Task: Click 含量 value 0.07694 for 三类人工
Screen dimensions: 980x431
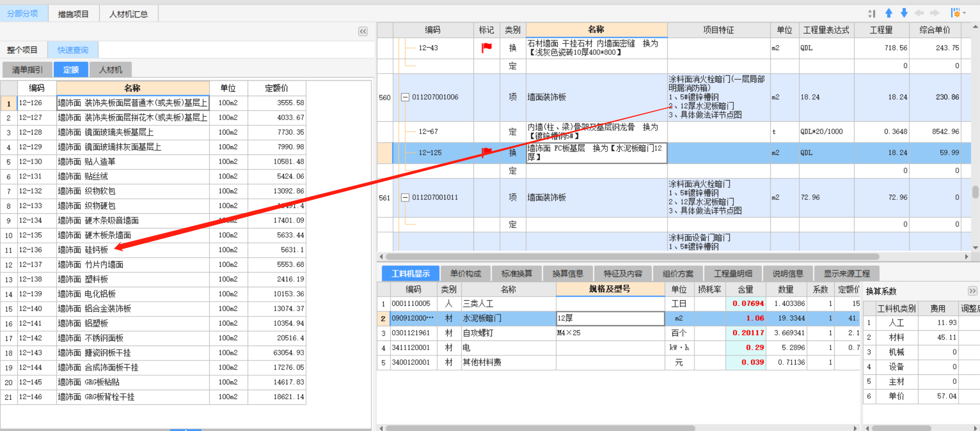Action: point(745,304)
